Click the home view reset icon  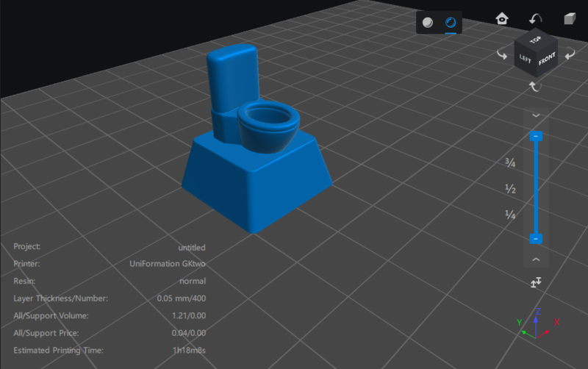point(503,18)
